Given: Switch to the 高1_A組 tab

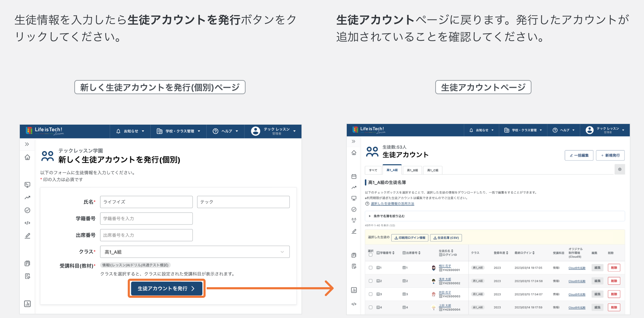Looking at the screenshot, I should (x=392, y=170).
